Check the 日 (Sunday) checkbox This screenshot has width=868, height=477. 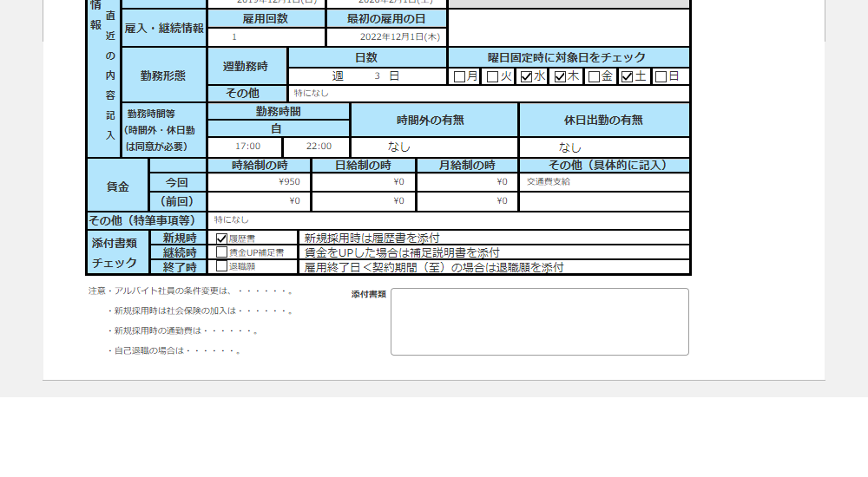coord(661,76)
